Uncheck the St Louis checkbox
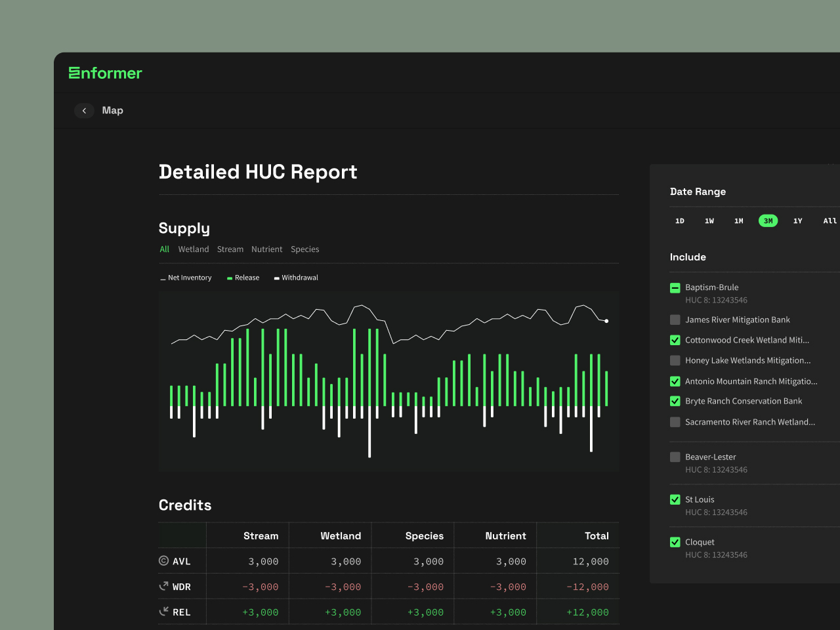 (675, 499)
